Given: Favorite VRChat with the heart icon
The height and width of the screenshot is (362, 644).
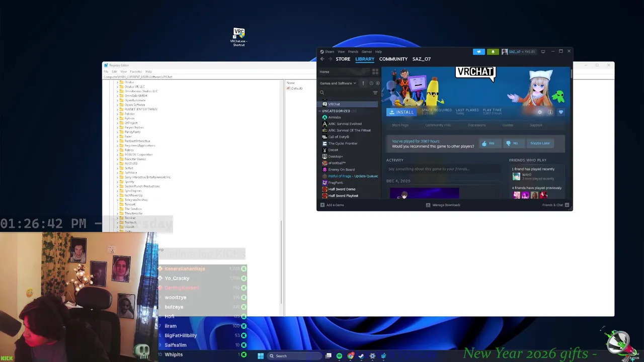Looking at the screenshot, I should (x=561, y=112).
